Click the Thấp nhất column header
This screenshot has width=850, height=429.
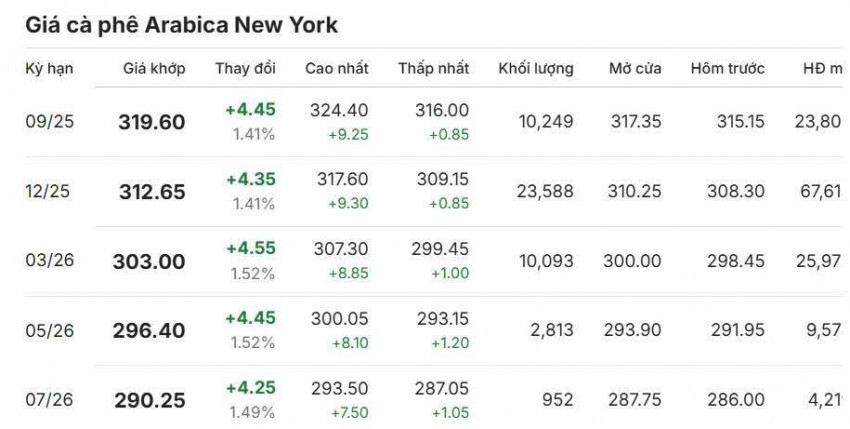(432, 69)
